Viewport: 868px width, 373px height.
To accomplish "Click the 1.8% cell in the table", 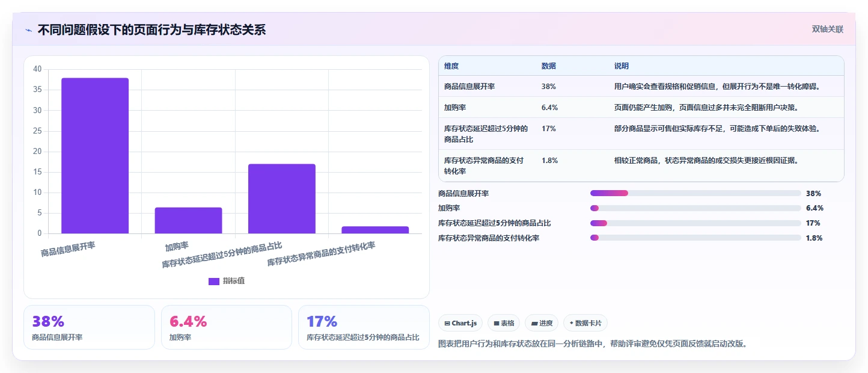I will click(x=550, y=161).
